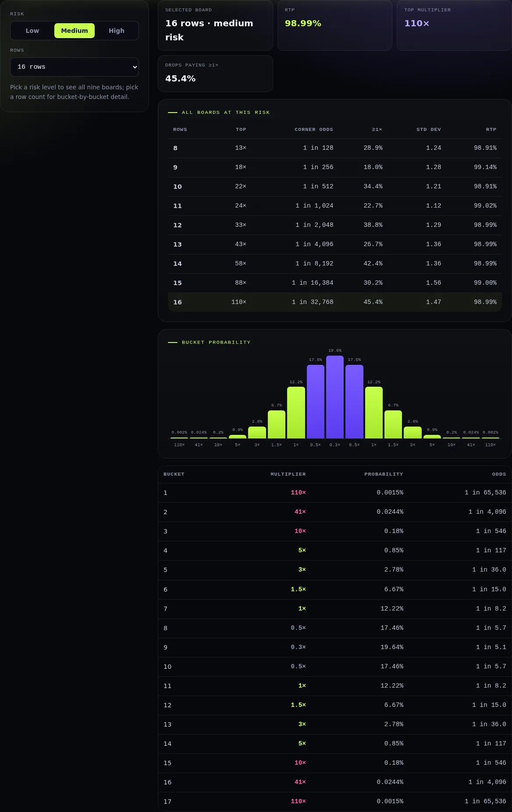This screenshot has width=512, height=812.
Task: Click bucket 6 row's 1.5× multiplier
Action: click(299, 590)
